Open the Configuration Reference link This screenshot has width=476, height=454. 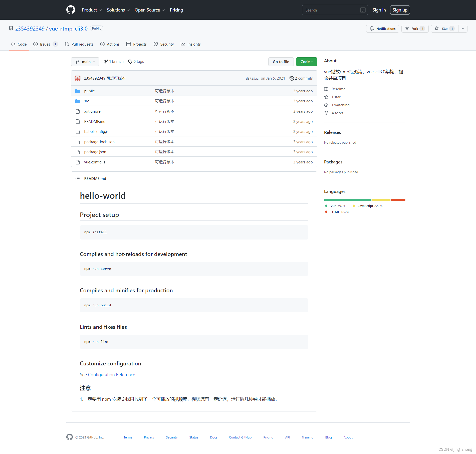[112, 374]
